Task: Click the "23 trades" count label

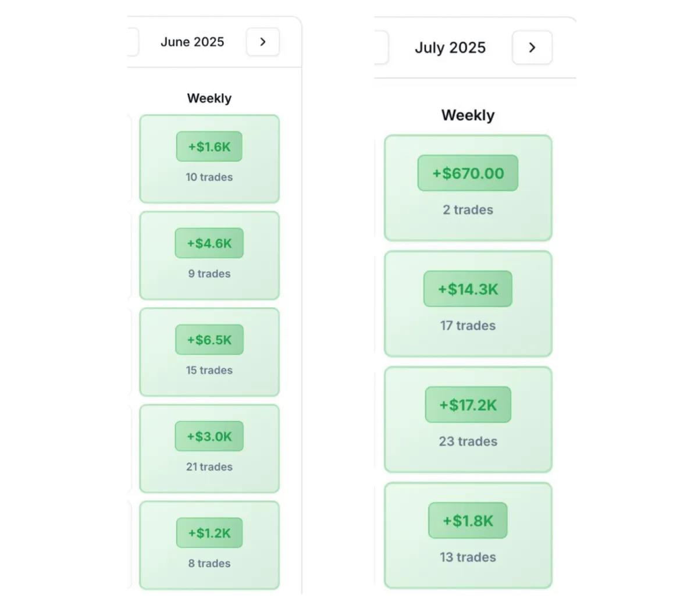Action: point(468,441)
